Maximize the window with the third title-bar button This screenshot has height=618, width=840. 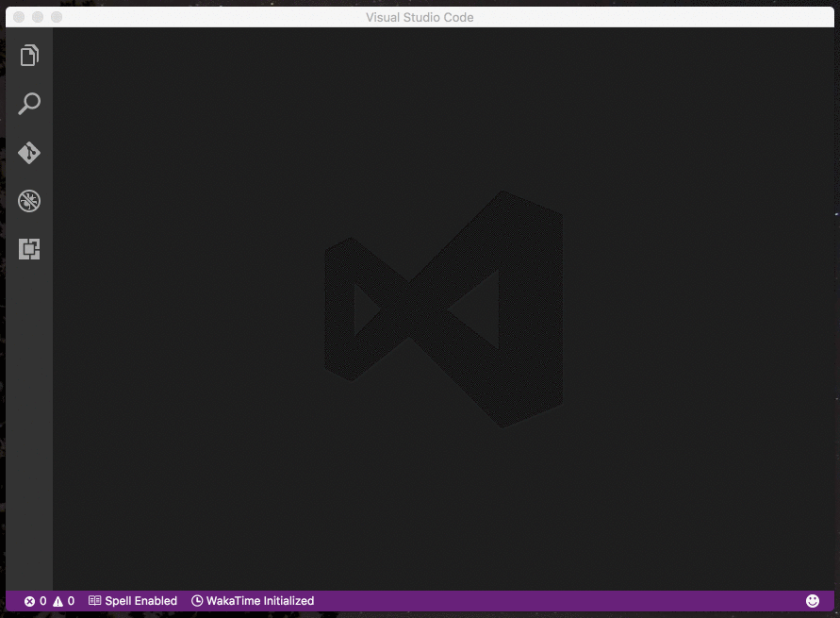click(x=57, y=17)
